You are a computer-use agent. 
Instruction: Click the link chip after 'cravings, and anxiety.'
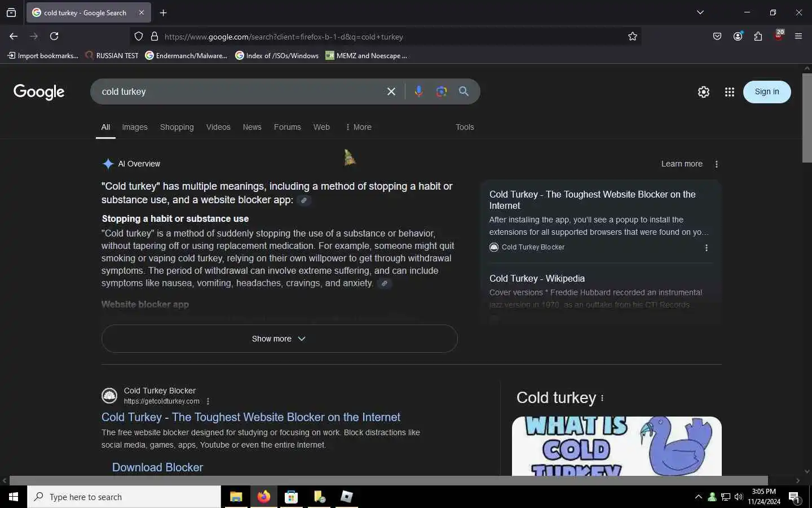pyautogui.click(x=385, y=283)
